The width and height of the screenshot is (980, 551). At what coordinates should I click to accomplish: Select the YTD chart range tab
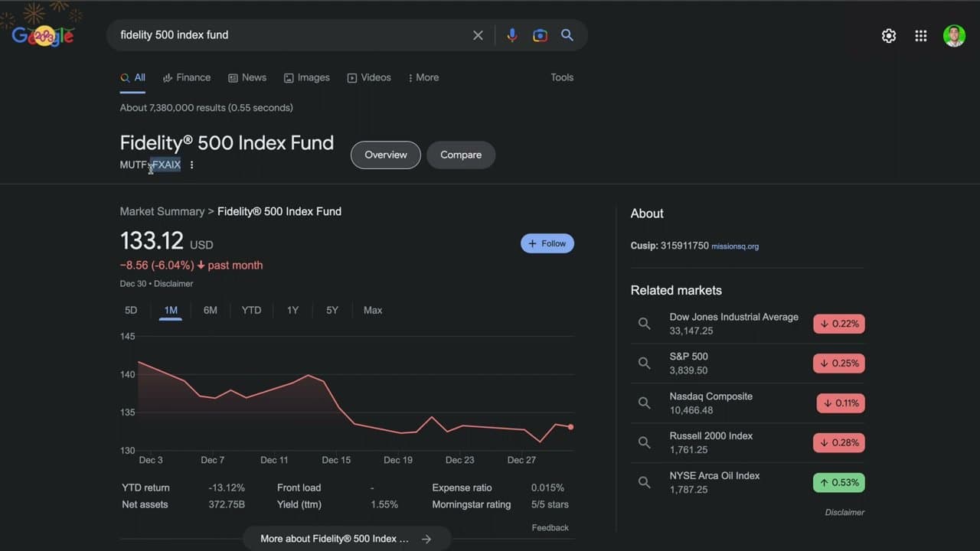click(251, 310)
